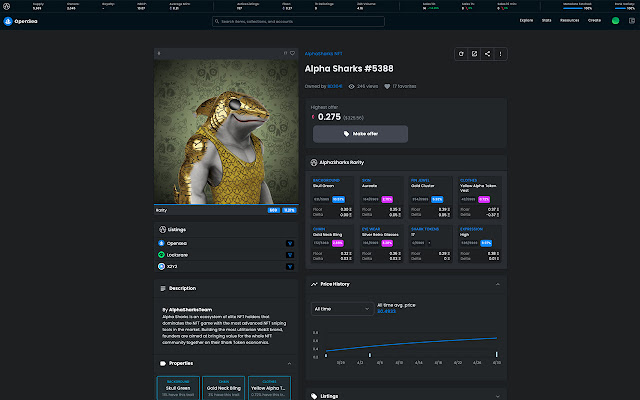Open the EYE WEAR trait label
640x400 pixels.
point(371,229)
